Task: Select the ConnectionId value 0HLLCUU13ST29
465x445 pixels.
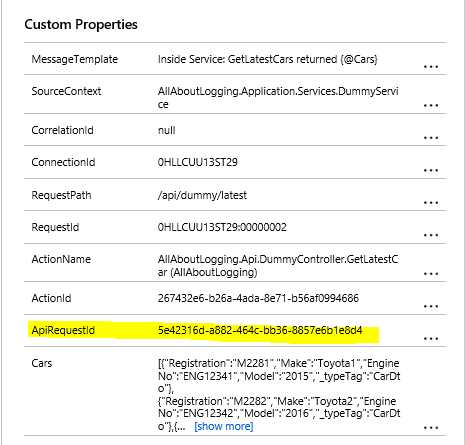Action: [x=197, y=162]
